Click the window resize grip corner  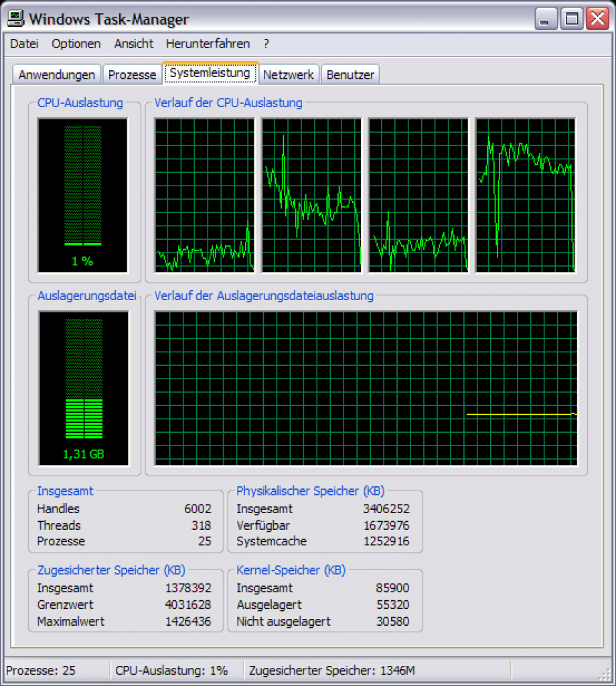click(605, 675)
